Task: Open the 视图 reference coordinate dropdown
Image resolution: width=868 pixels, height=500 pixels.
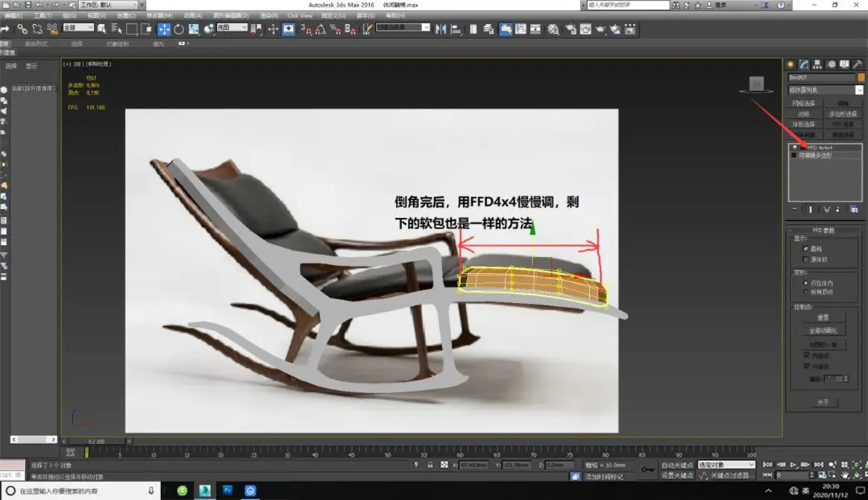Action: coord(232,28)
